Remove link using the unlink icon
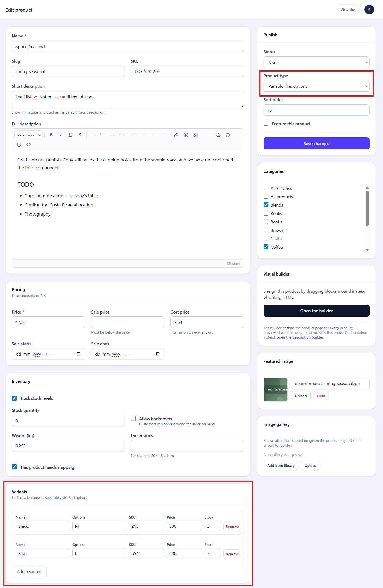The image size is (383, 588). pyautogui.click(x=186, y=135)
